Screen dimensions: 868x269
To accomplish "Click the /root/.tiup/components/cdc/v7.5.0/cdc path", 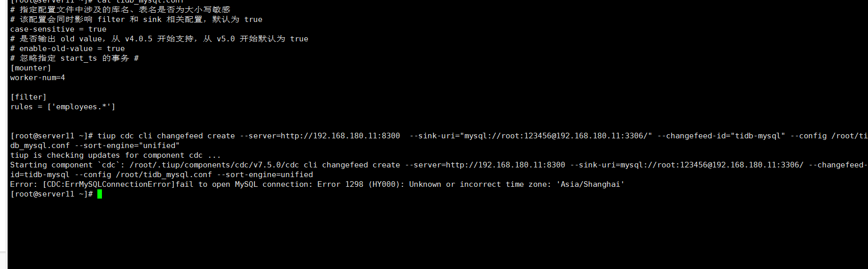I will point(214,165).
